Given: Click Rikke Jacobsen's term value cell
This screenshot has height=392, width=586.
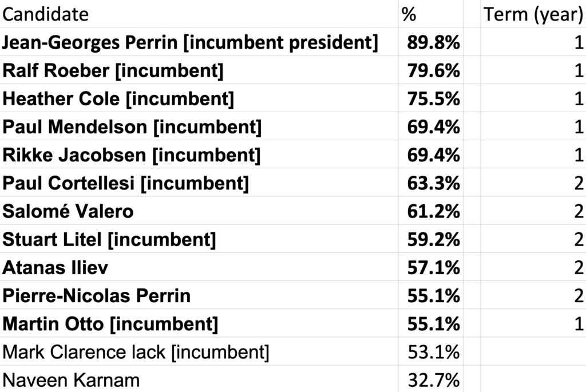Looking at the screenshot, I should (x=533, y=155).
